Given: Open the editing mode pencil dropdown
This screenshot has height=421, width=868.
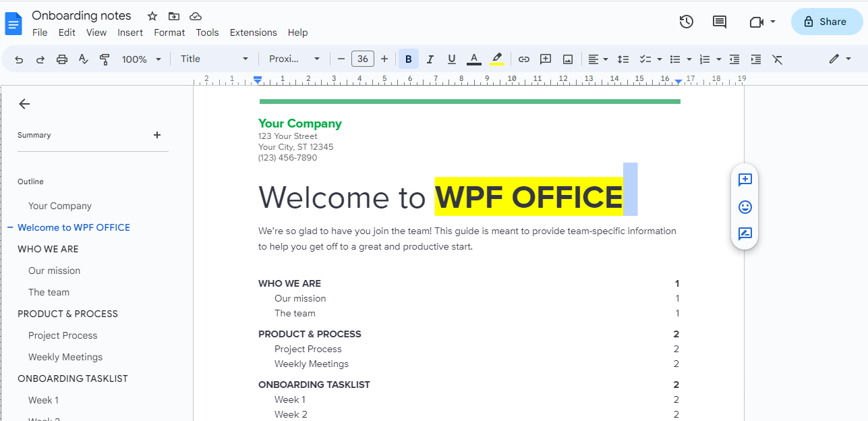Looking at the screenshot, I should pos(840,59).
